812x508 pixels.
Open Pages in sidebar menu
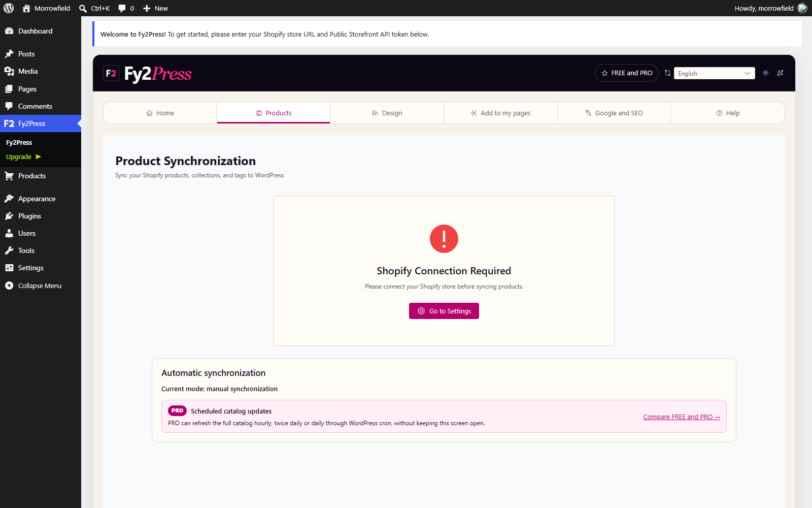pos(41,89)
